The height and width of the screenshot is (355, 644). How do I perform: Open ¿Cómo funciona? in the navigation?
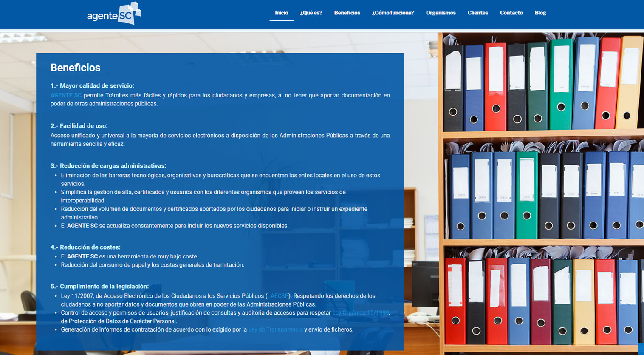393,13
